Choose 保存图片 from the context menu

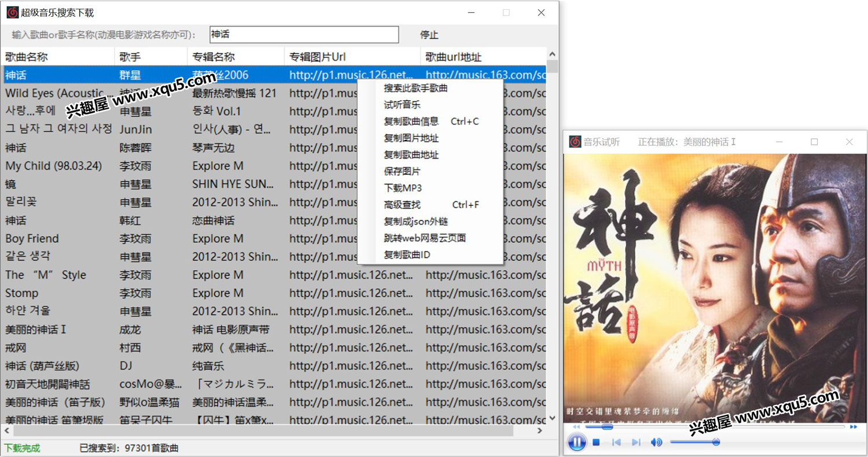(402, 172)
